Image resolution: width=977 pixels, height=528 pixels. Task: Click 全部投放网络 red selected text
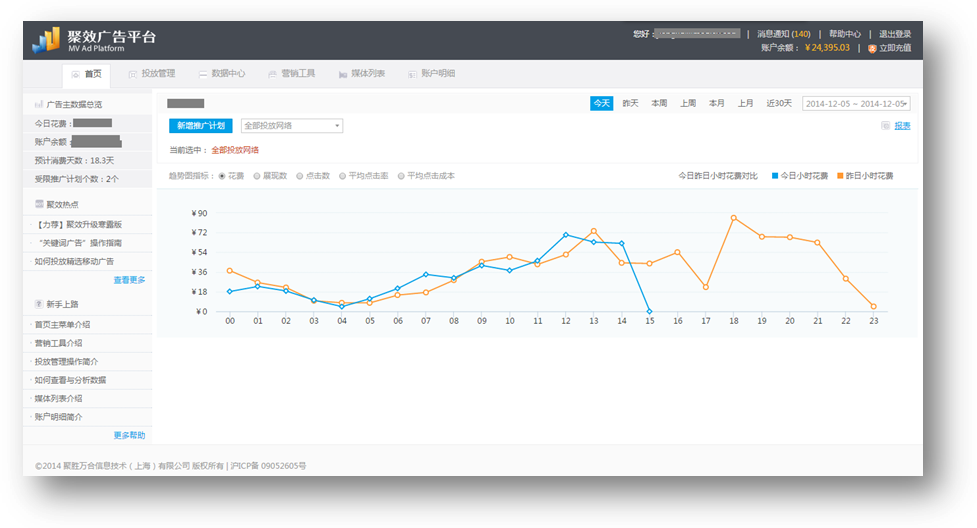point(235,150)
